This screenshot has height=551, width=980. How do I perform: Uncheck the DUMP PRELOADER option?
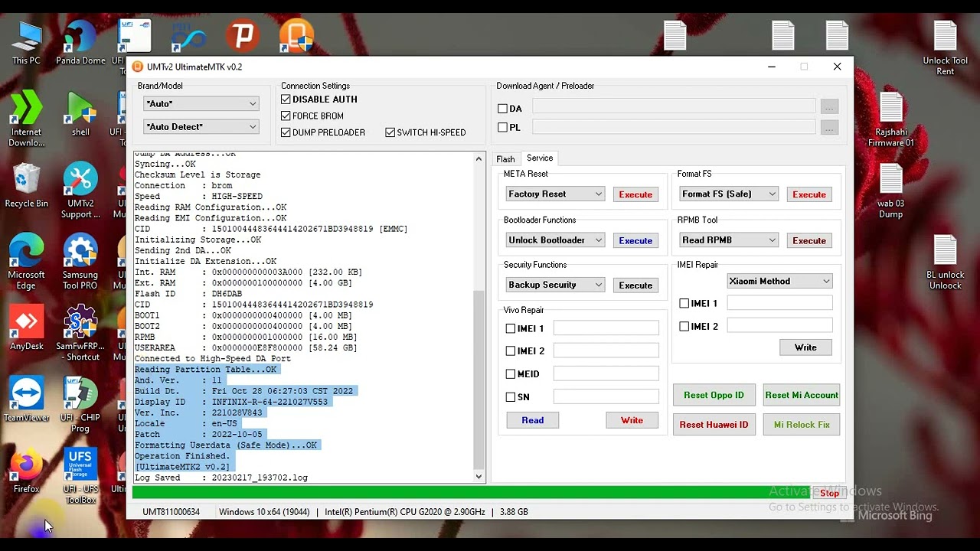tap(286, 132)
